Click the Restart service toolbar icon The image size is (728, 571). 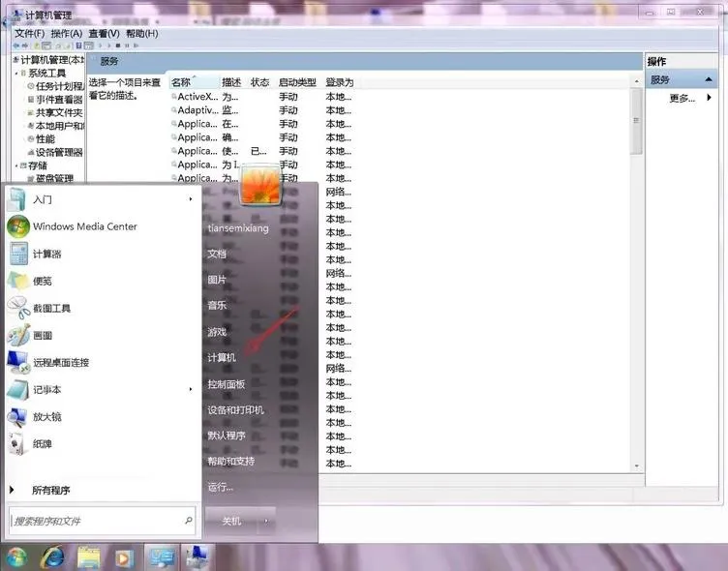pyautogui.click(x=136, y=45)
